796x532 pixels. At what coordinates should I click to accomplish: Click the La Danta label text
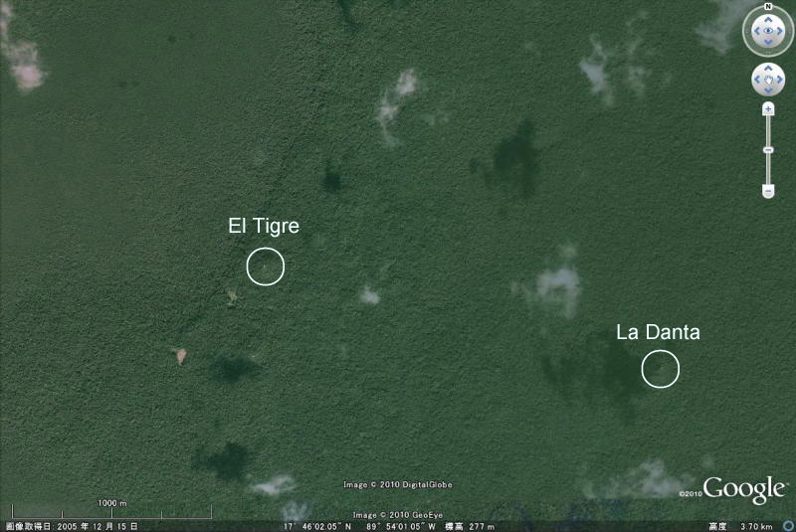pos(658,333)
